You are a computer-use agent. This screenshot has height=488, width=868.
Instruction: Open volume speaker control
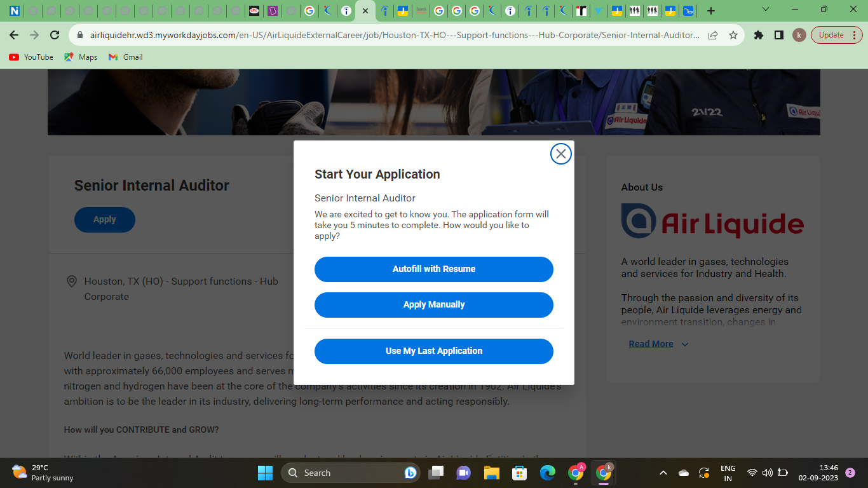pos(767,473)
